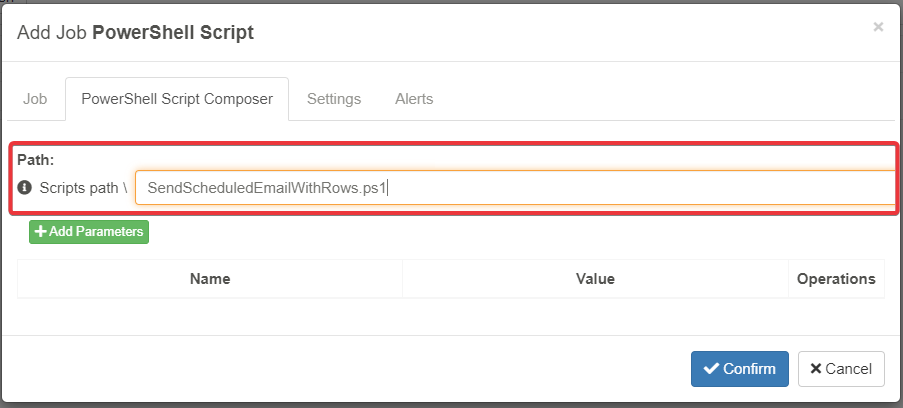Image resolution: width=903 pixels, height=408 pixels.
Task: Click the "Scripts path \" label text
Action: point(83,187)
